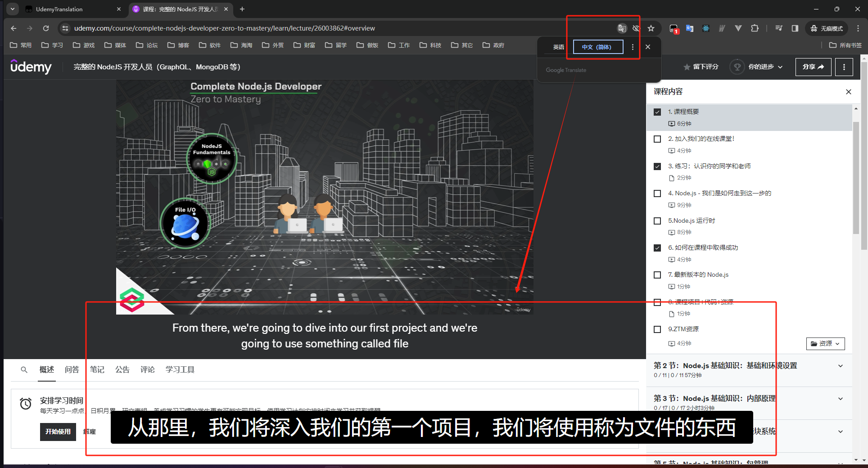The height and width of the screenshot is (468, 868).
Task: Open the Chrome three-dot menu
Action: pos(858,28)
